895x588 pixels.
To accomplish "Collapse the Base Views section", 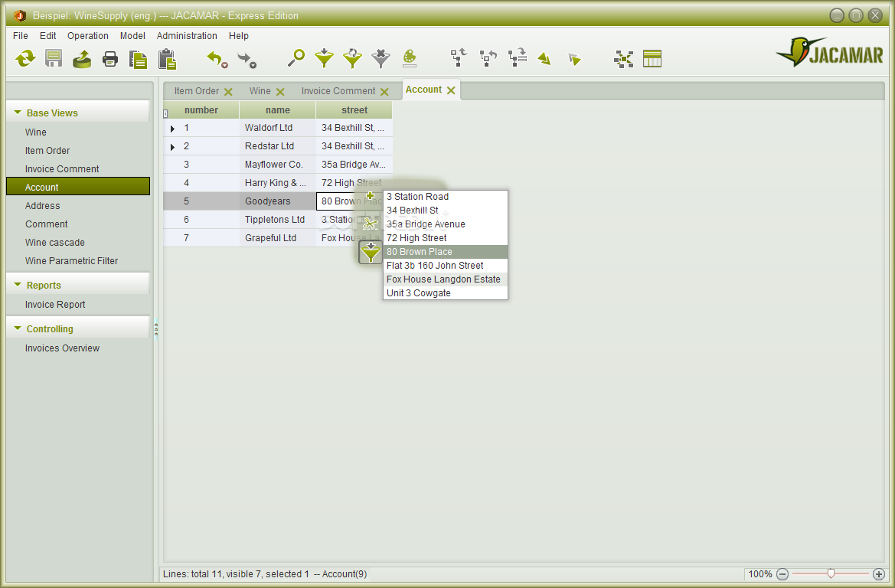I will click(18, 113).
